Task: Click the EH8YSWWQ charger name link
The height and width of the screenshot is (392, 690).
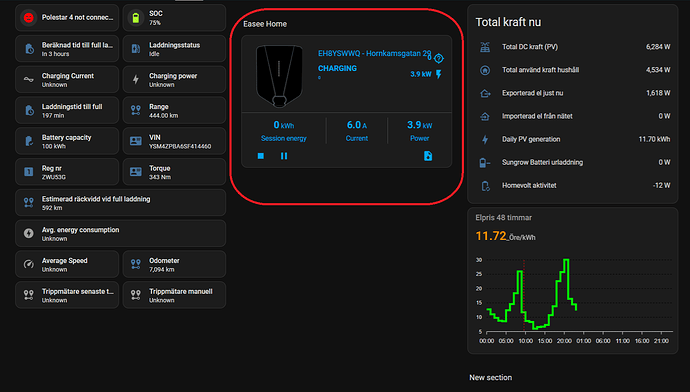Action: 374,54
